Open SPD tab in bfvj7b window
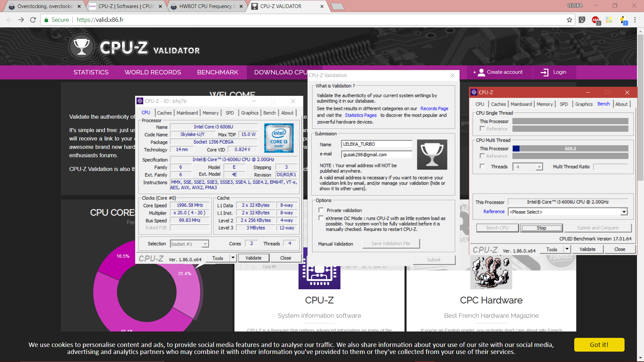Viewport: 644px width, 362px height. [230, 113]
